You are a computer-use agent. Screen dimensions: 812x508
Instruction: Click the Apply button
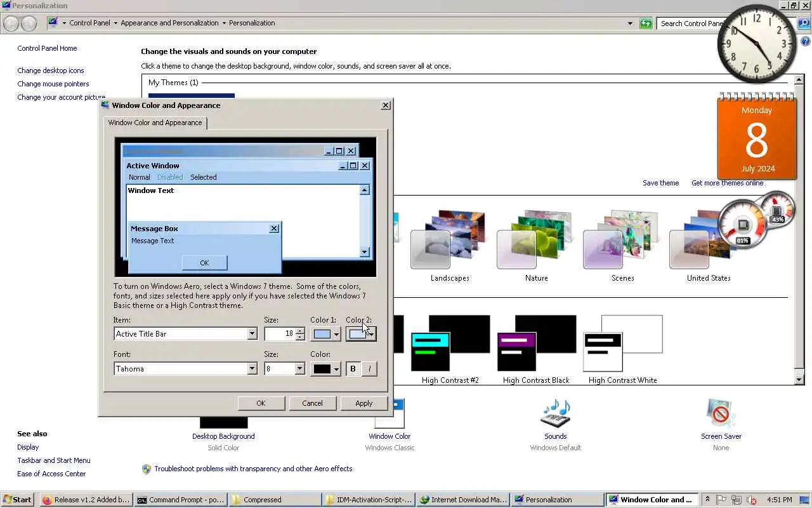(x=364, y=403)
